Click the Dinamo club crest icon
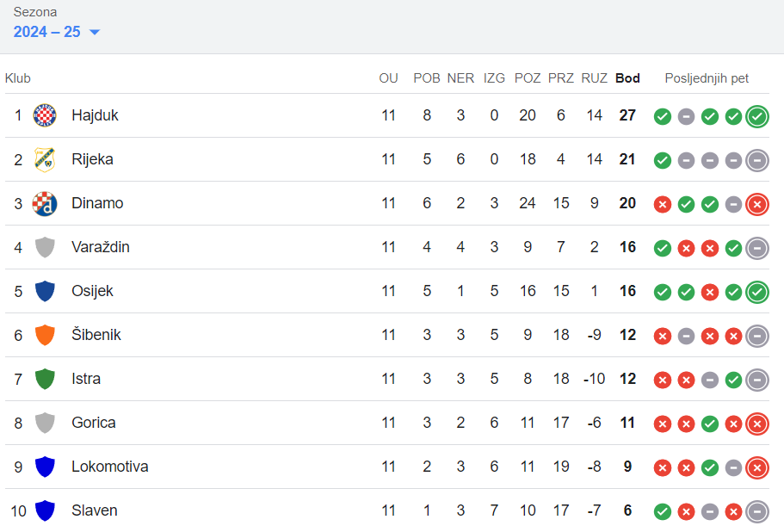 [45, 203]
